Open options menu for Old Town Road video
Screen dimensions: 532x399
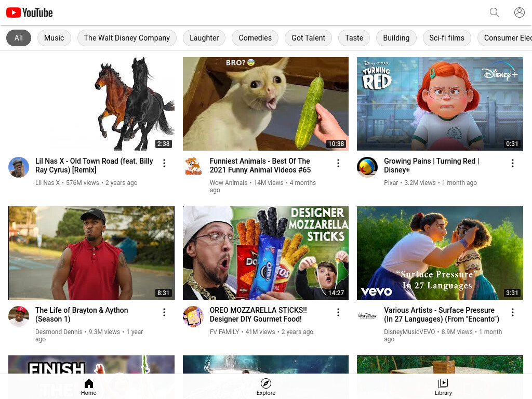click(164, 163)
